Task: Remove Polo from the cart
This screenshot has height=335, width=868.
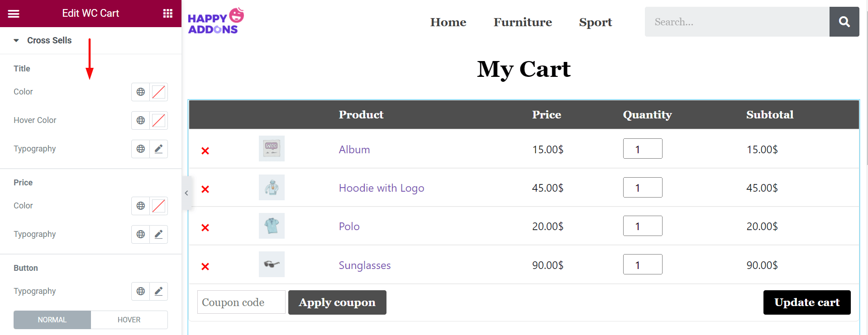Action: 205,227
